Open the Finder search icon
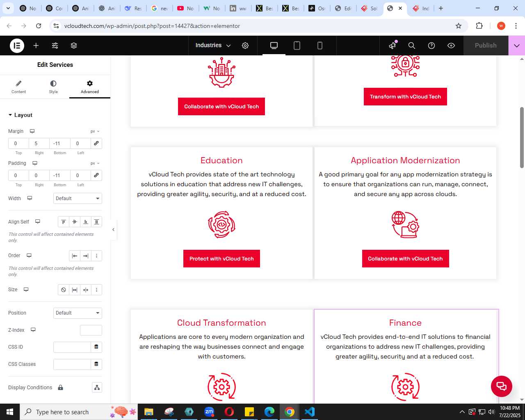The image size is (525, 420). coord(412,46)
